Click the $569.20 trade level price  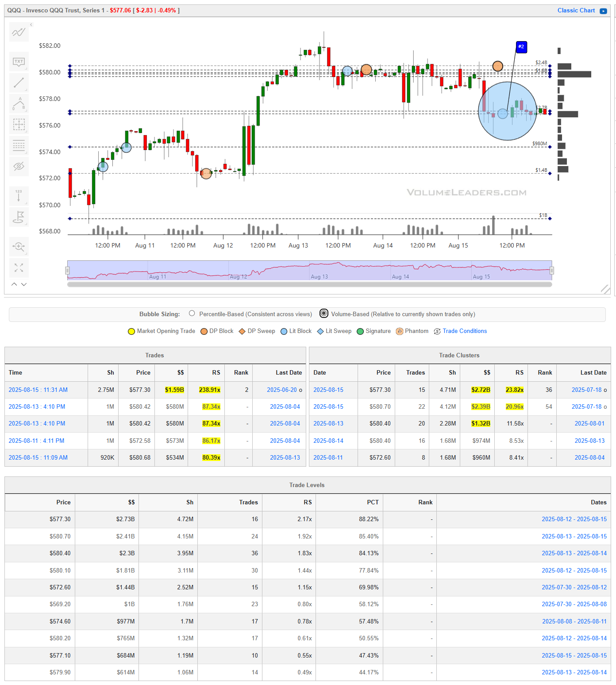point(60,604)
